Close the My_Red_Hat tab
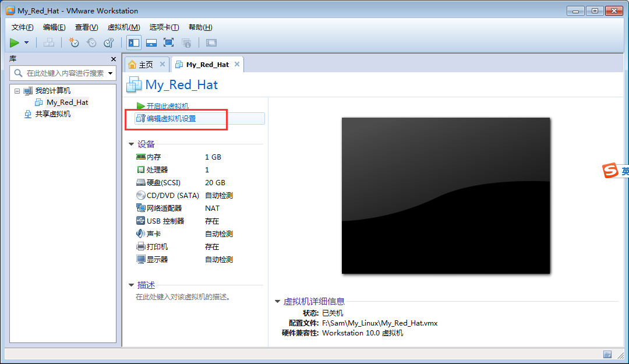The image size is (629, 364). [237, 64]
